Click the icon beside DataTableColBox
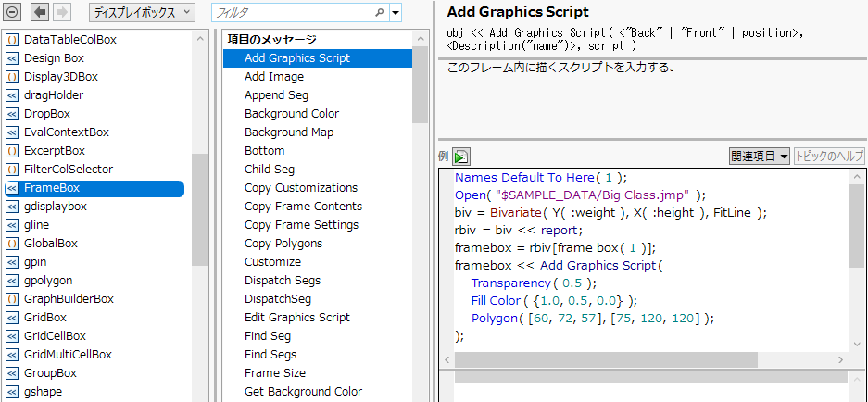Image resolution: width=868 pixels, height=402 pixels. (12, 40)
